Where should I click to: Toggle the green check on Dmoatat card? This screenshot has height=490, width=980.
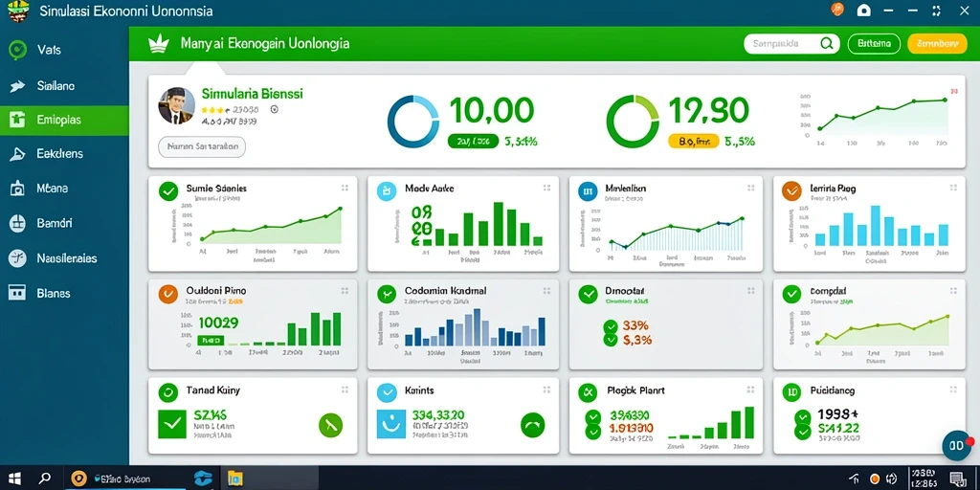(588, 294)
